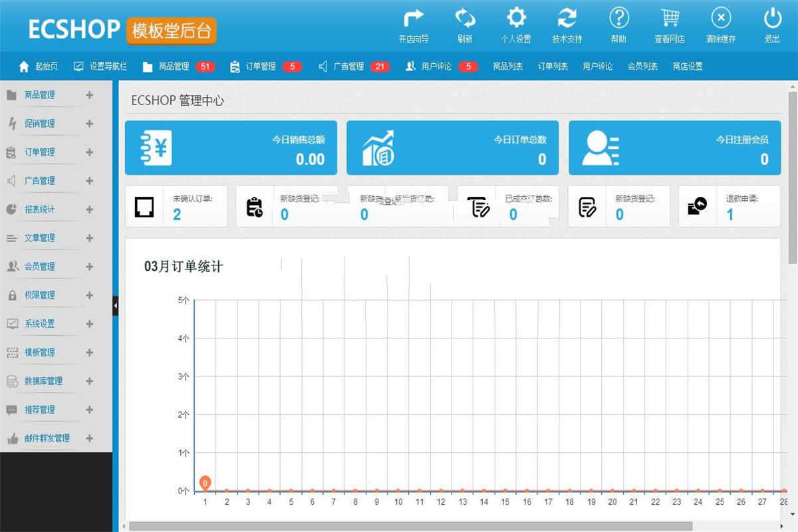Open the 开店向导 arrow icon
Viewport: 798px width, 532px height.
point(414,17)
